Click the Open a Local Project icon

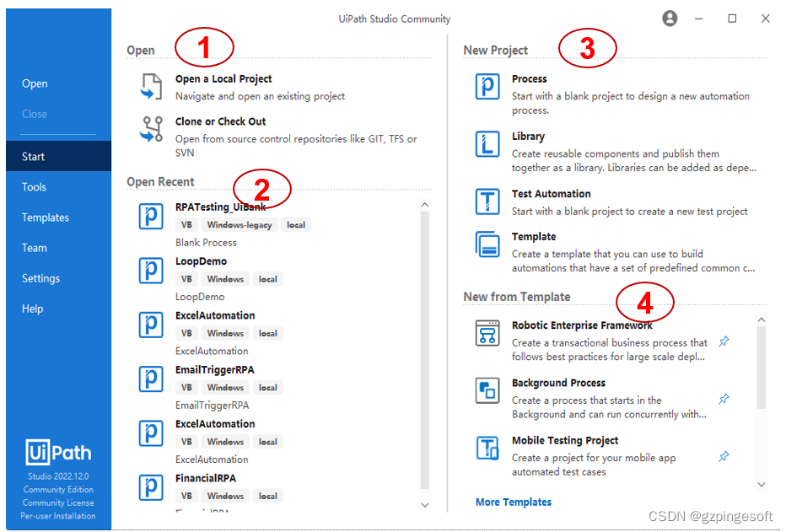(151, 86)
